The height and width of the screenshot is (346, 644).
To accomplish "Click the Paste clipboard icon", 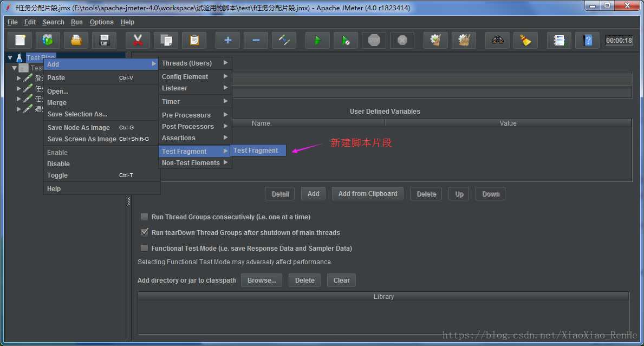I will [x=194, y=40].
